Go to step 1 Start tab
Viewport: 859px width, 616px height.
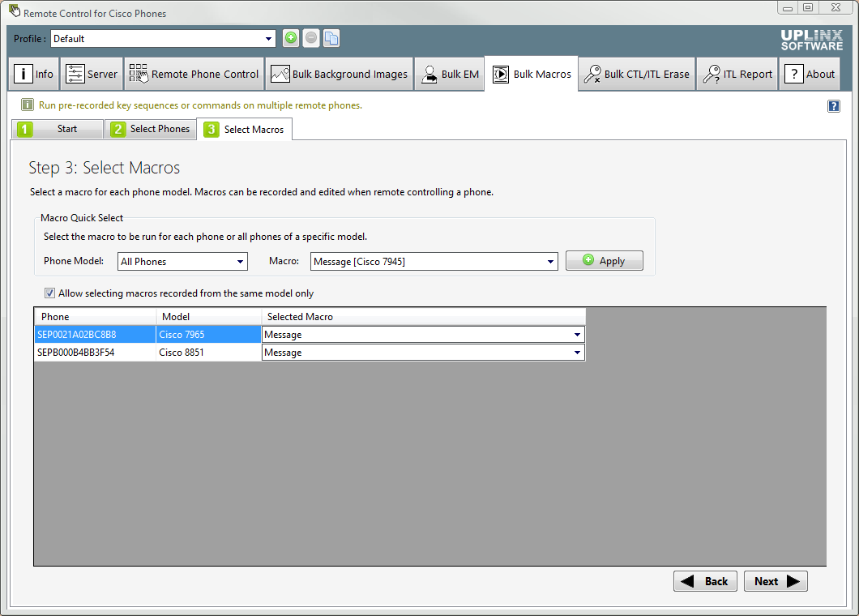[58, 129]
